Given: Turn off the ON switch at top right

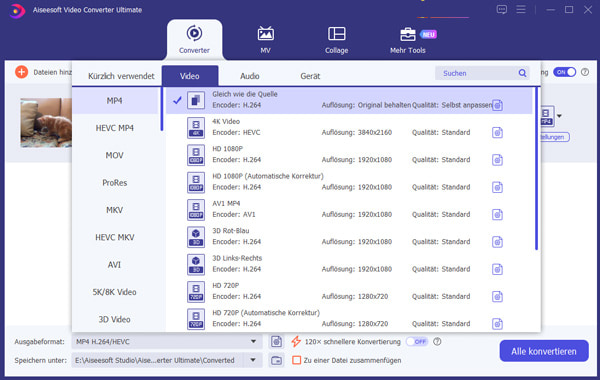Looking at the screenshot, I should tap(564, 72).
